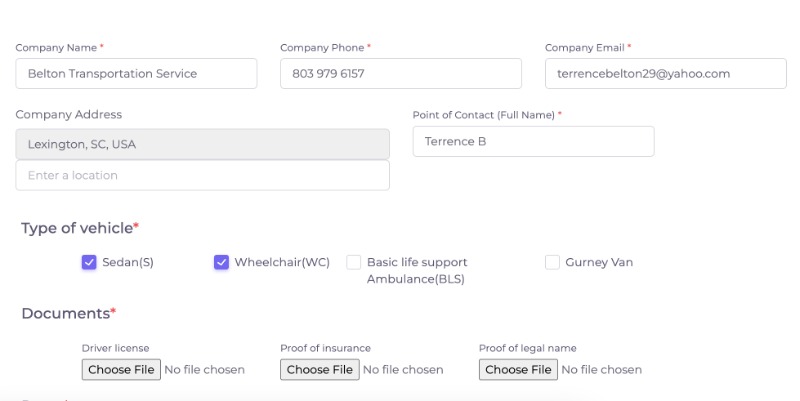The height and width of the screenshot is (401, 800).
Task: Click the Basic life support Ambulance(BLS) label
Action: pyautogui.click(x=417, y=270)
